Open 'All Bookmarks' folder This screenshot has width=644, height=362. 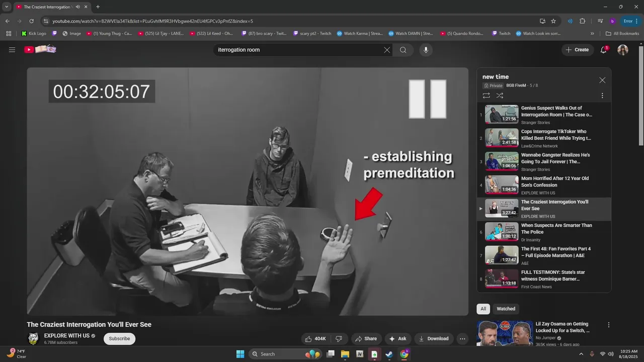622,34
